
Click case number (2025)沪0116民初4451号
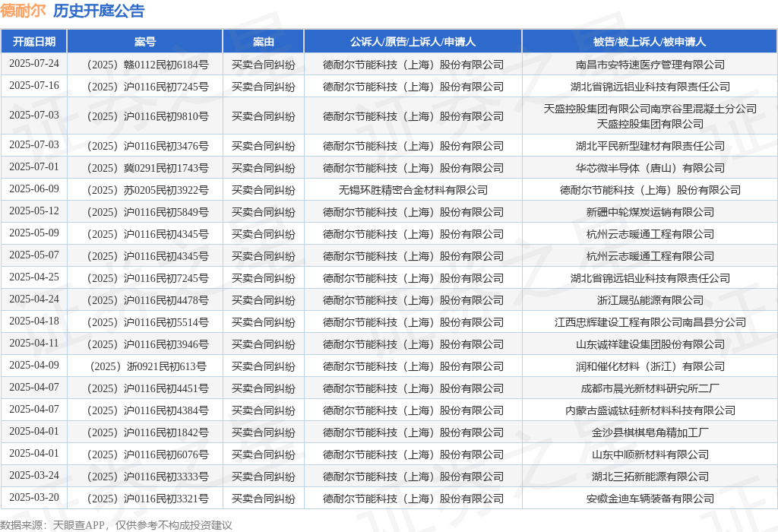[x=147, y=388]
